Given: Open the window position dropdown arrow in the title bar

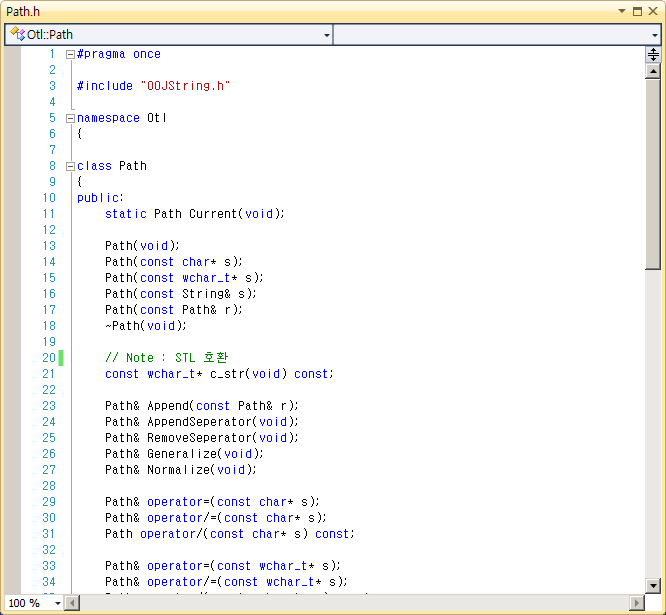Looking at the screenshot, I should click(622, 11).
